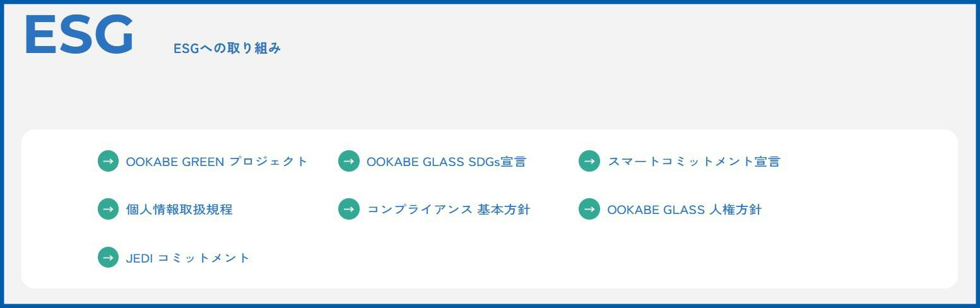Click the arrow icon beside JEDI コミットメント
The height and width of the screenshot is (308, 980).
(108, 257)
